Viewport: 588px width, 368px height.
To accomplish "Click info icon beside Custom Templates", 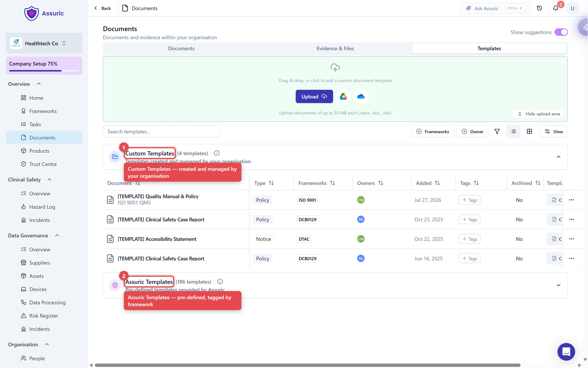I will click(217, 153).
